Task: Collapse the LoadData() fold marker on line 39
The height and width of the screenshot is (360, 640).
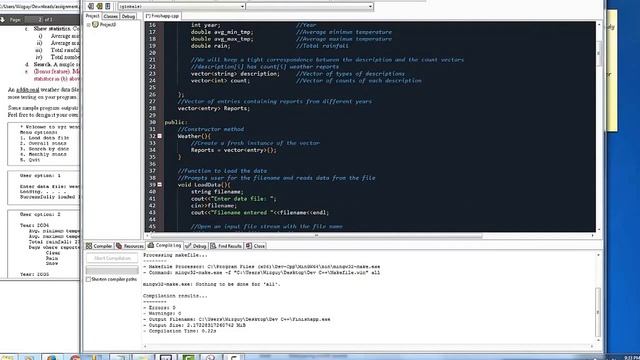Action: pyautogui.click(x=160, y=184)
